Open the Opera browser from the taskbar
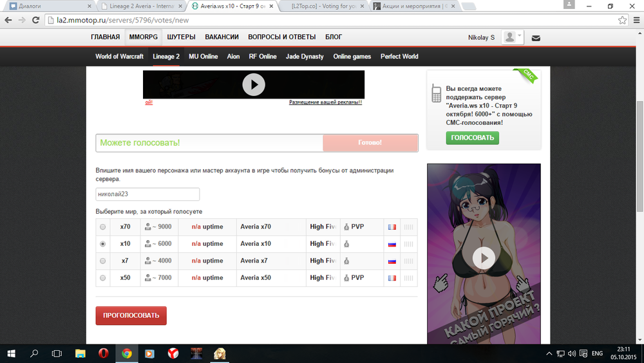Image resolution: width=644 pixels, height=363 pixels. click(x=104, y=353)
